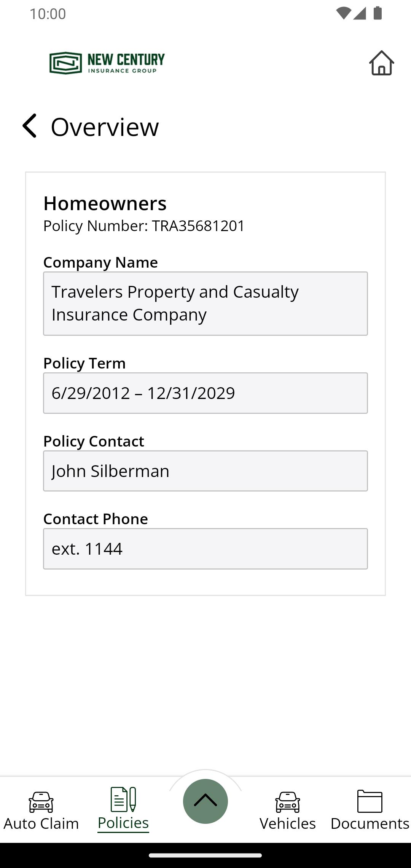Expand the green up-chevron menu button
The width and height of the screenshot is (411, 868).
tap(205, 801)
